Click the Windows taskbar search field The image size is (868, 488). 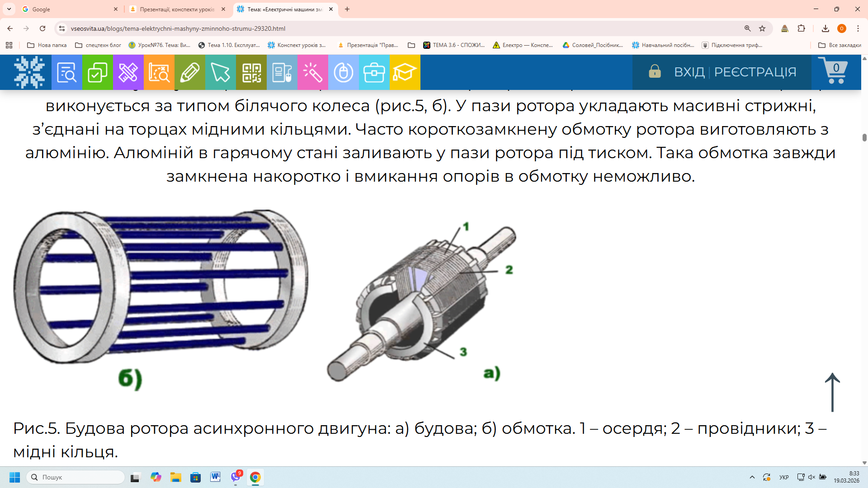pos(76,477)
